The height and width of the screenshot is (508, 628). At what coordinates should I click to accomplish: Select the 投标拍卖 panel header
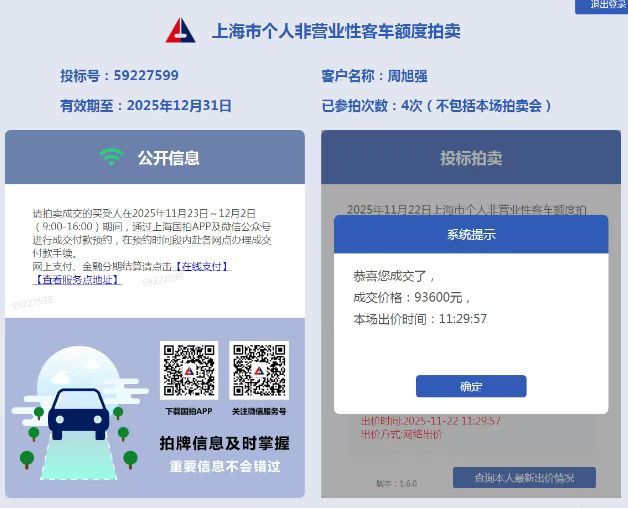[x=471, y=157]
